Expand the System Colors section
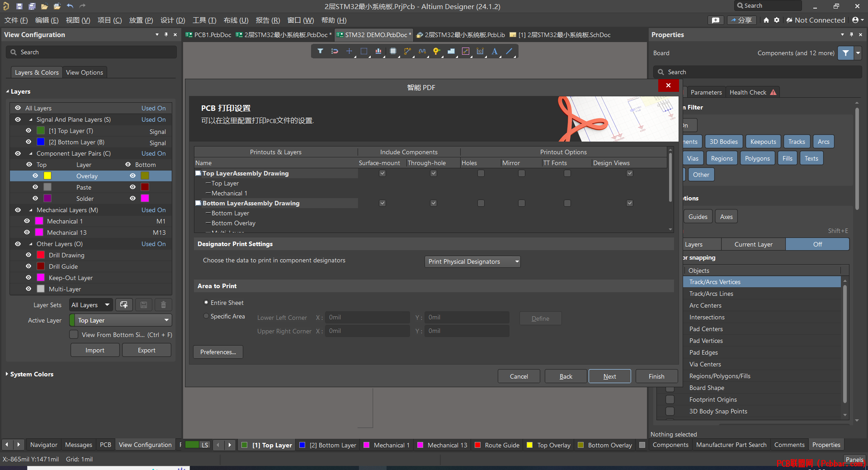Image resolution: width=868 pixels, height=470 pixels. (x=7, y=374)
